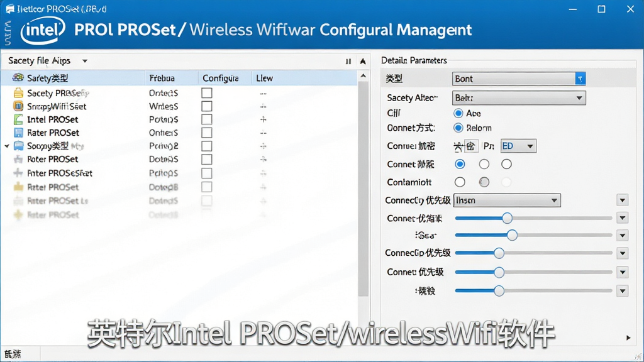644x362 pixels.
Task: Click the Rnter PROSeSfart row icon
Action: 18,173
